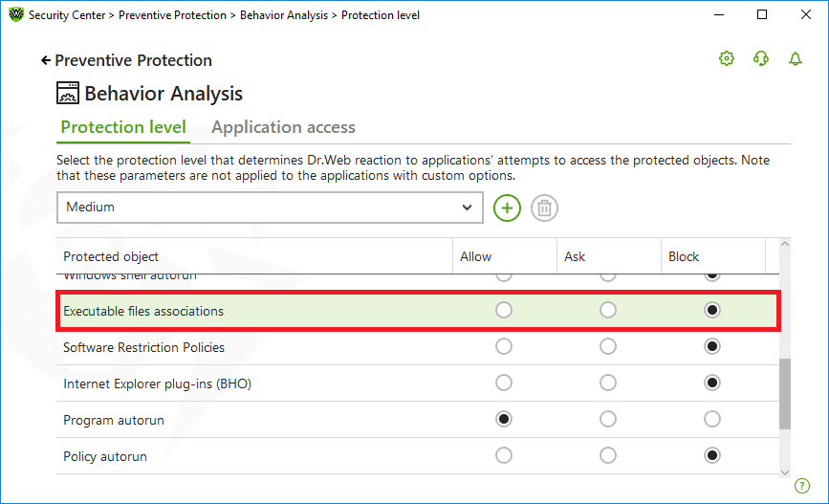Close the Security Center window

[x=806, y=14]
